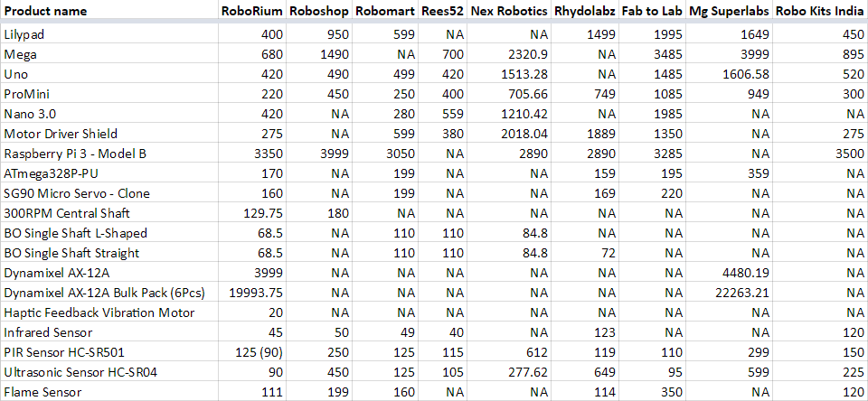Click the BO Single Shaft Straight cell

coord(108,253)
